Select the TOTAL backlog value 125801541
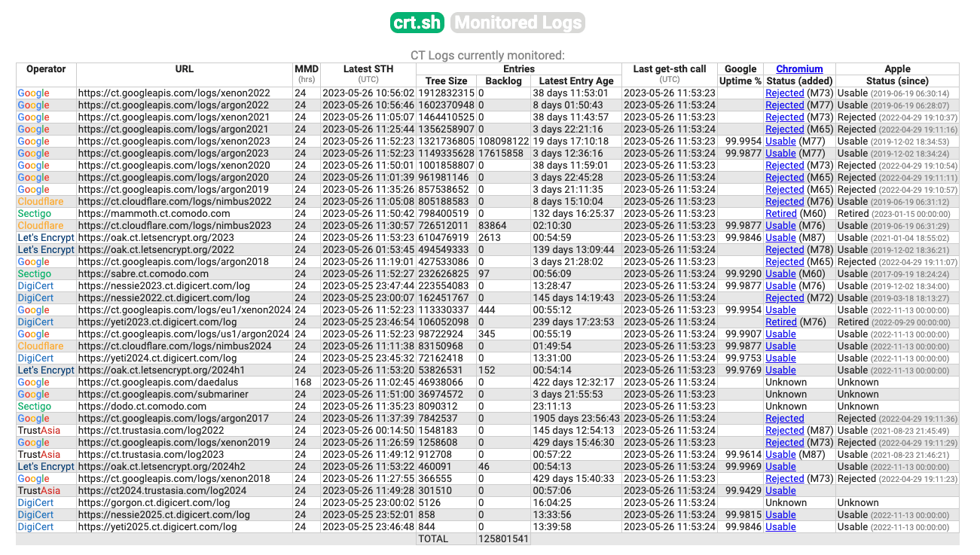 (x=503, y=538)
